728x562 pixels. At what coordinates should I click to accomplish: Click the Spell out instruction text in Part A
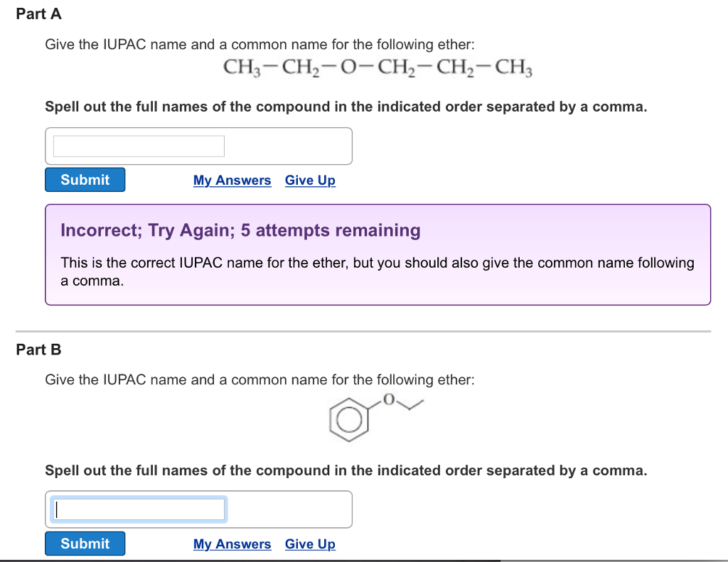pyautogui.click(x=346, y=107)
